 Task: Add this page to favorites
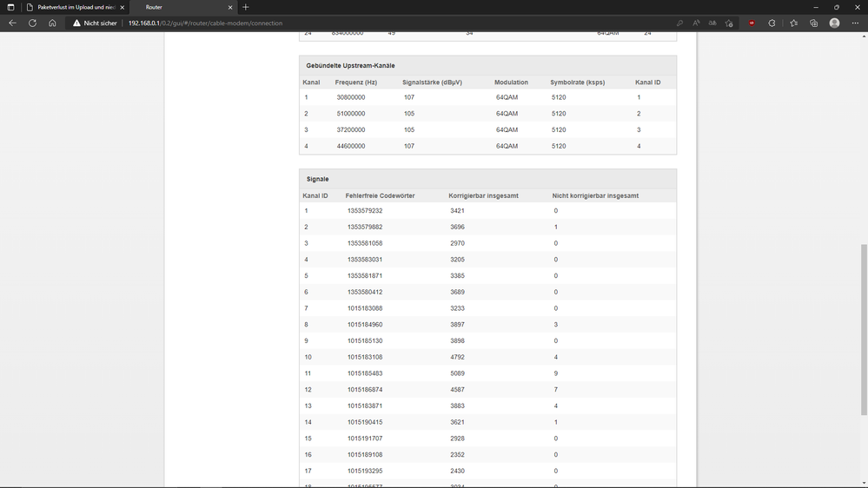729,23
